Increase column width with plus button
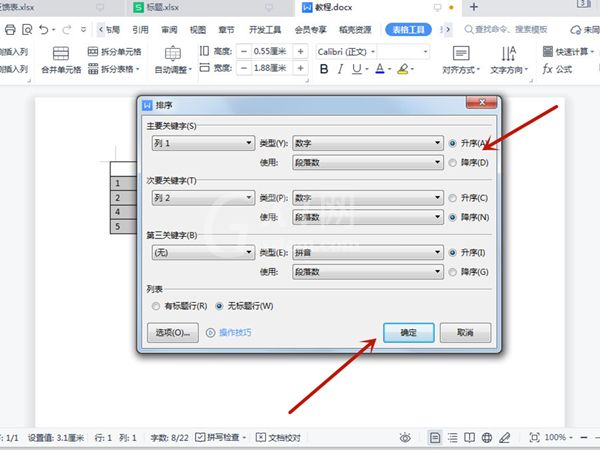The image size is (600, 450). 300,68
